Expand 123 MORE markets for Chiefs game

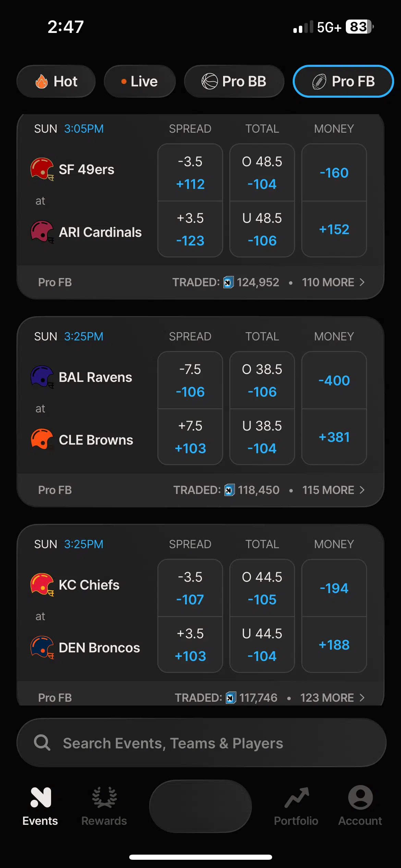332,698
